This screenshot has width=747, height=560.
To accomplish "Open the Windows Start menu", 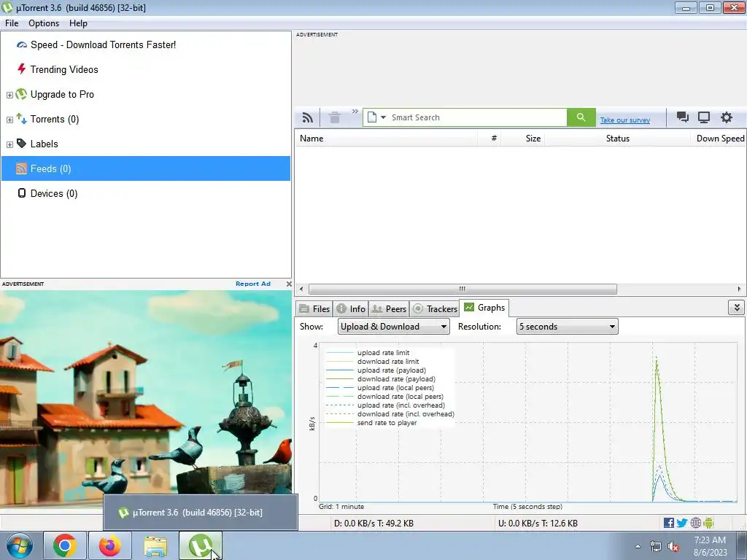I will pos(20,545).
